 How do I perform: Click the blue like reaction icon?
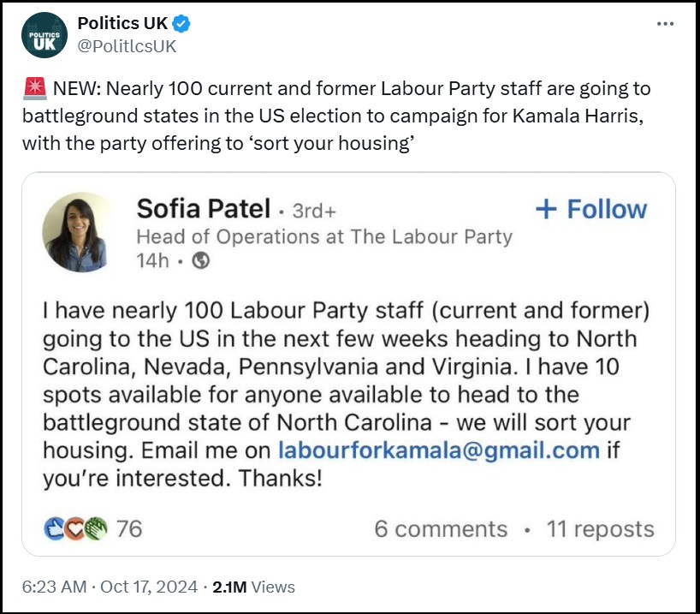click(x=54, y=529)
